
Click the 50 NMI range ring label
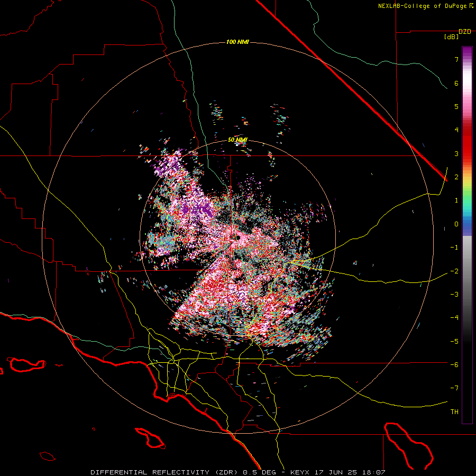click(237, 140)
